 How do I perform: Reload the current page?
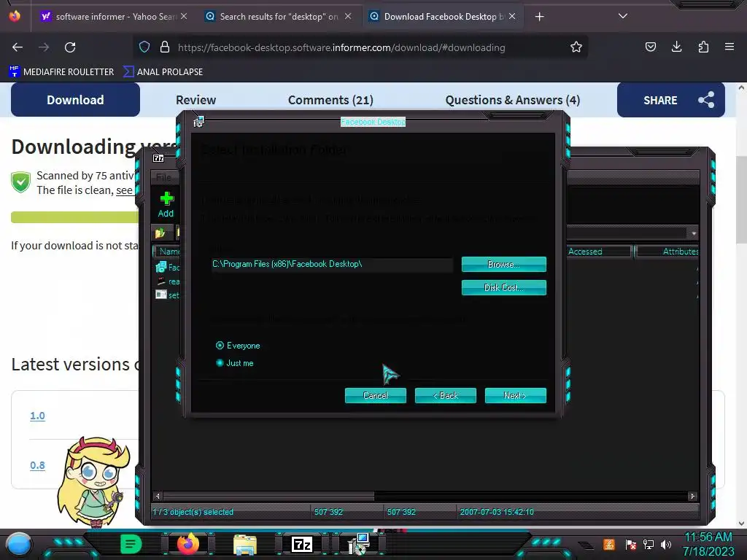pos(70,47)
